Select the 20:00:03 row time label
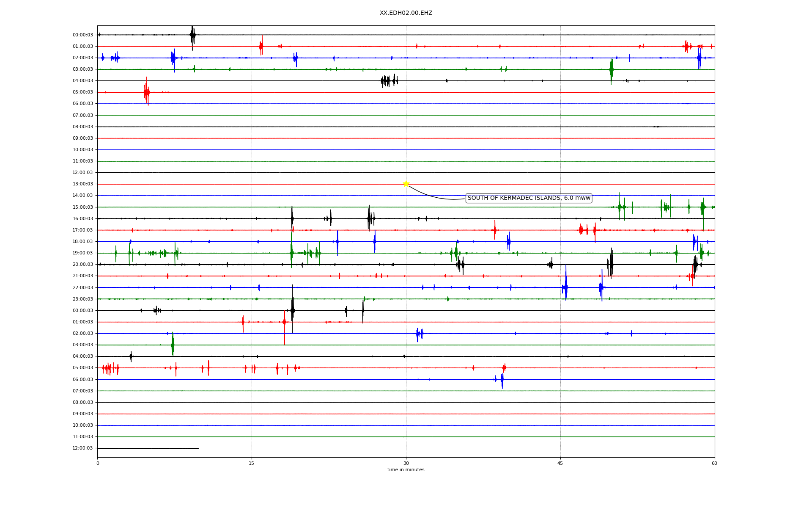Viewport: 812px width, 508px height. [82, 265]
